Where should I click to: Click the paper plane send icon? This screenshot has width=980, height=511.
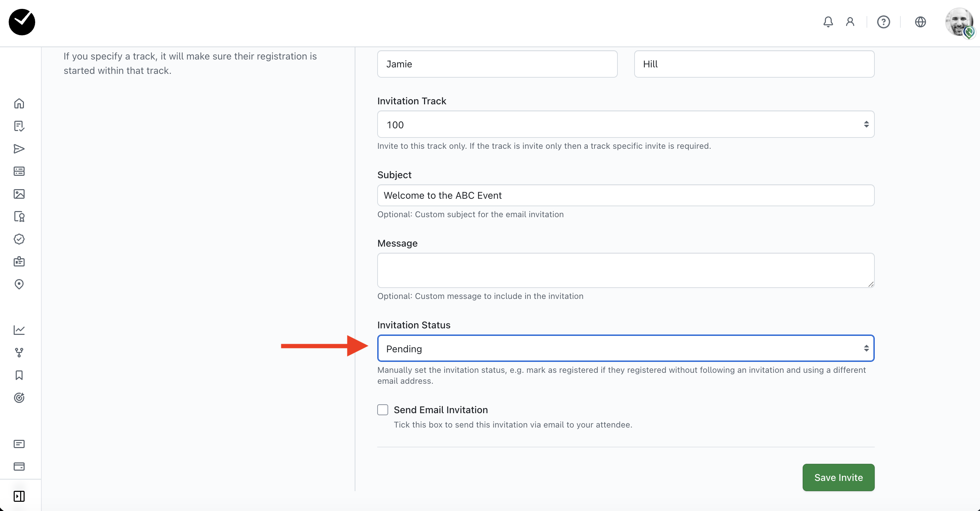[19, 149]
